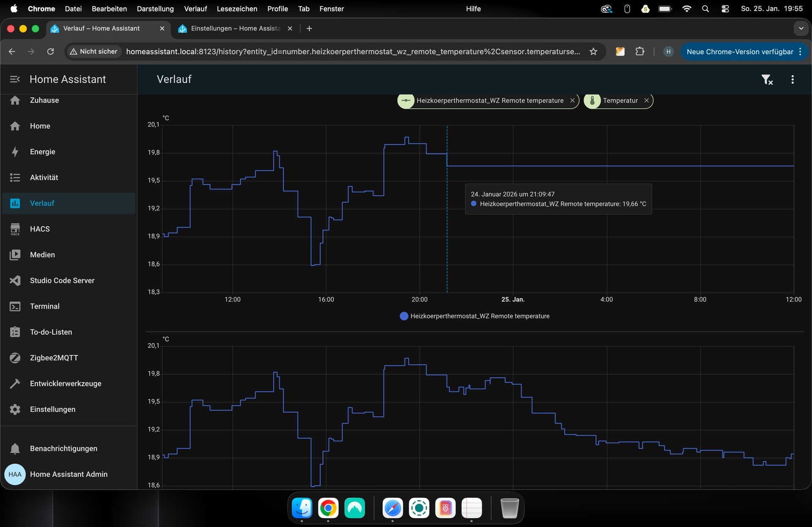Open a new Chrome tab
The image size is (812, 527).
click(309, 28)
